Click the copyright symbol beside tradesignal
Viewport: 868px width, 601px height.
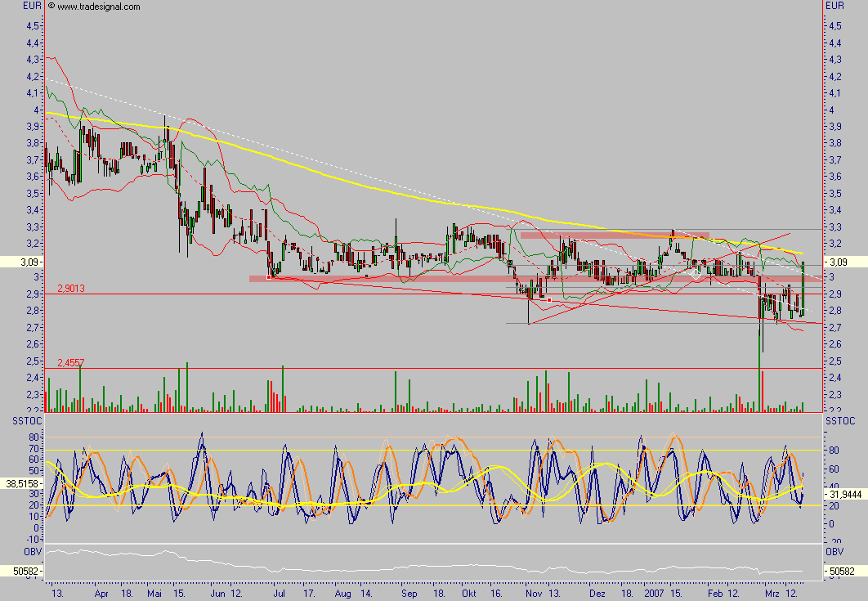(x=51, y=7)
